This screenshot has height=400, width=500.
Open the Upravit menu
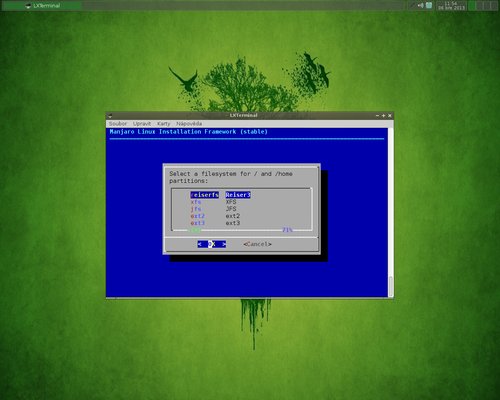[x=142, y=124]
